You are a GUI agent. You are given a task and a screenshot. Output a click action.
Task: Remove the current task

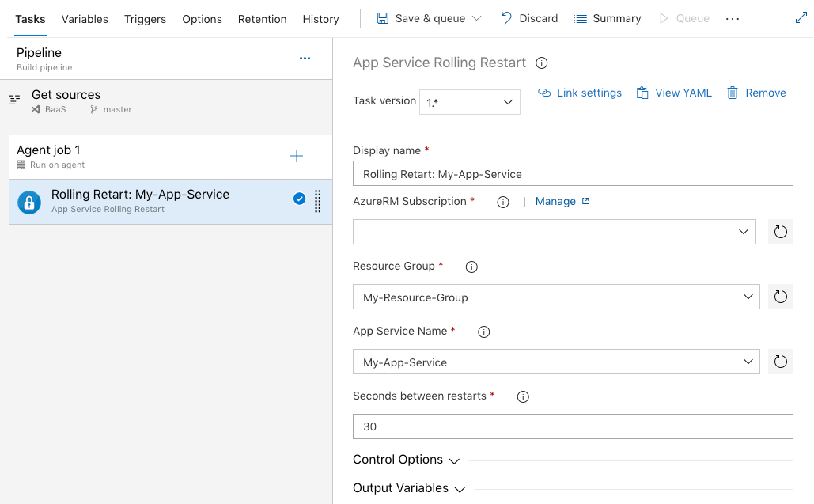click(x=756, y=93)
